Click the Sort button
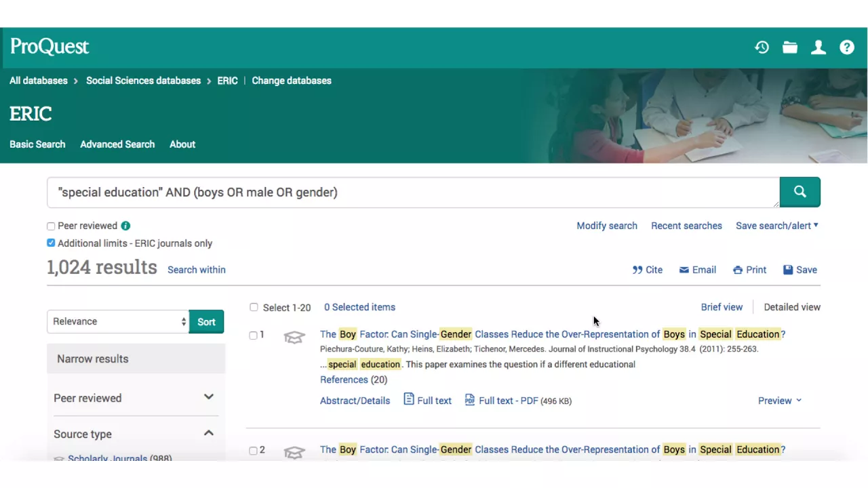868x488 pixels. point(206,321)
